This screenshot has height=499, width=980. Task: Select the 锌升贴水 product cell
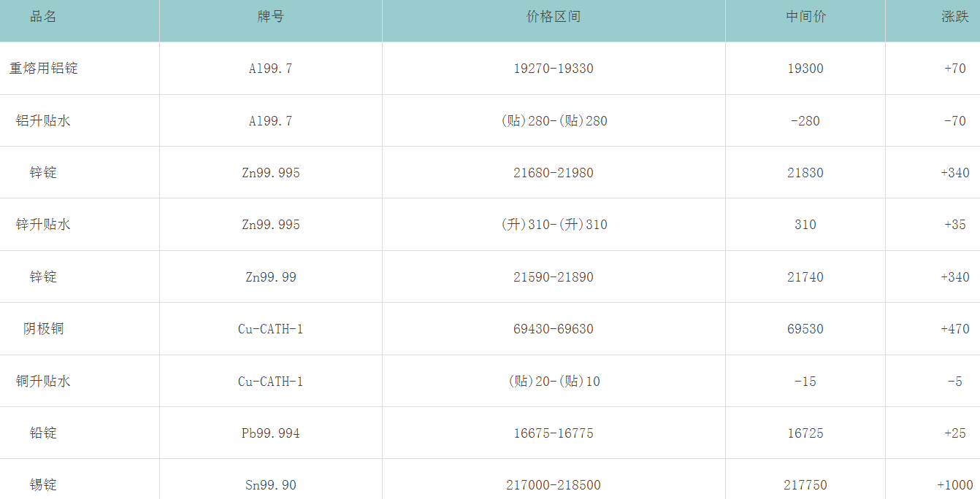43,225
